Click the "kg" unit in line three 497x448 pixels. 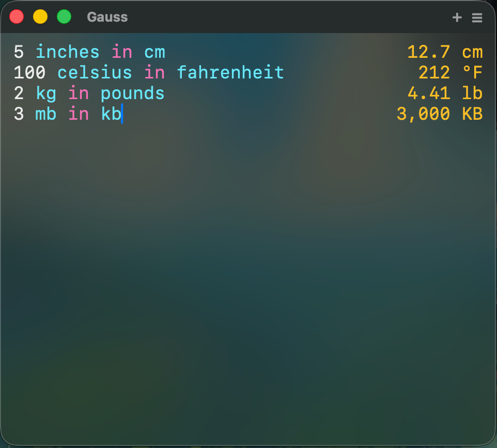point(46,94)
